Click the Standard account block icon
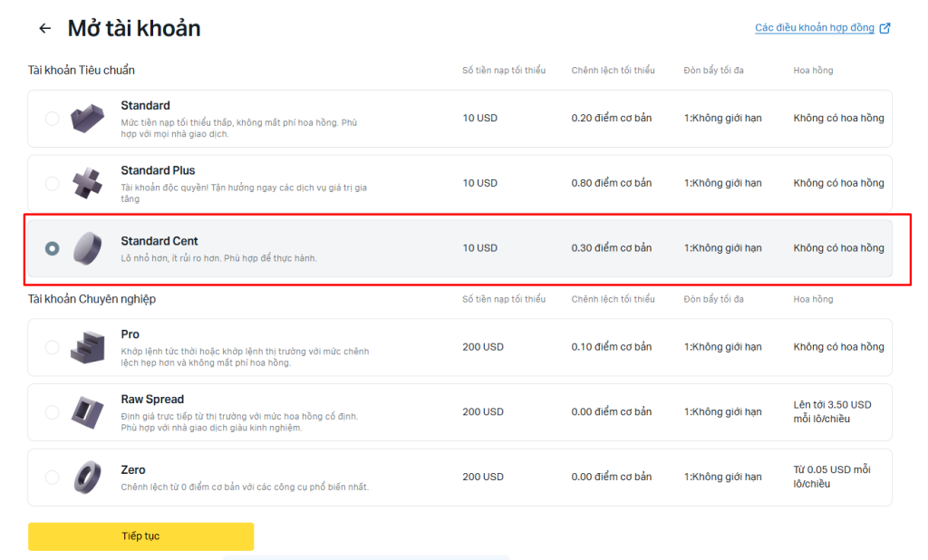928x560 pixels. pyautogui.click(x=88, y=119)
